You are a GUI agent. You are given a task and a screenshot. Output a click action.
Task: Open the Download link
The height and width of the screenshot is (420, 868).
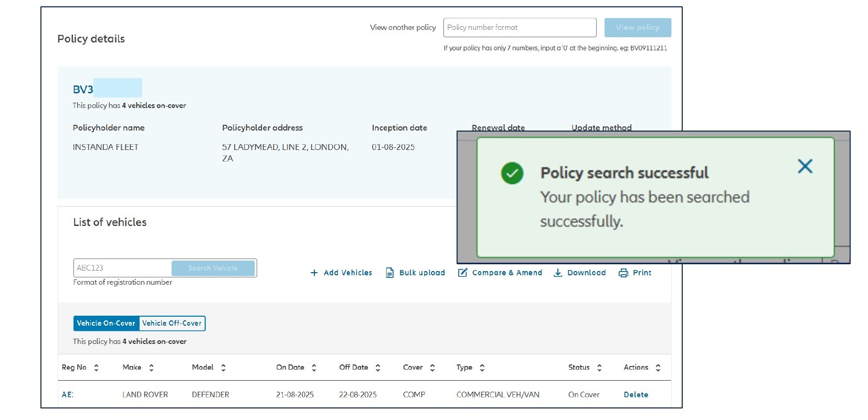(586, 273)
